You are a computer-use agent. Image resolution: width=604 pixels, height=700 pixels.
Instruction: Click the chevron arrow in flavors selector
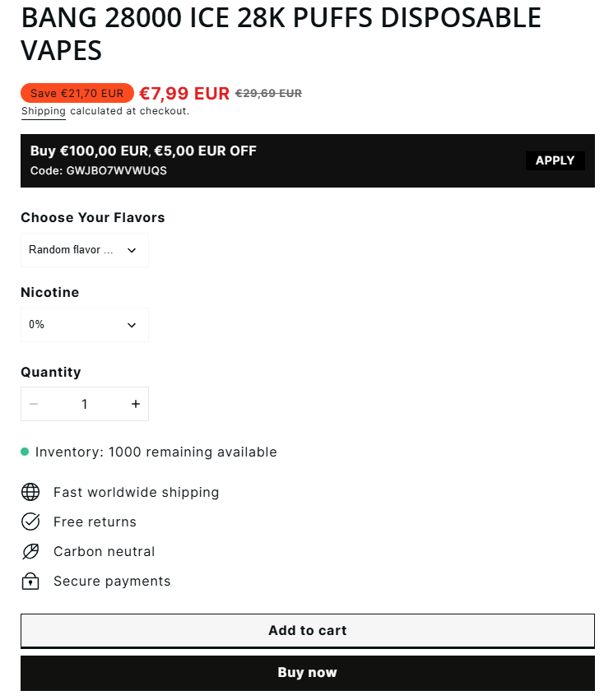pyautogui.click(x=132, y=250)
